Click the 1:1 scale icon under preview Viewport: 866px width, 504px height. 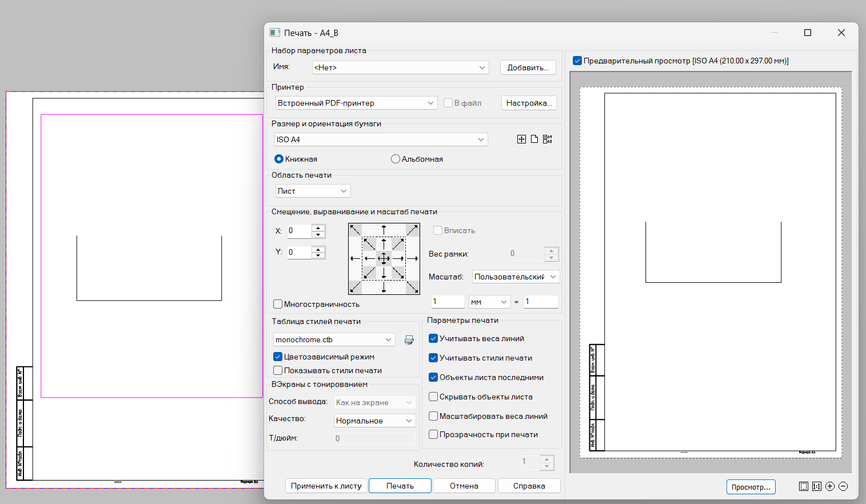(x=817, y=486)
